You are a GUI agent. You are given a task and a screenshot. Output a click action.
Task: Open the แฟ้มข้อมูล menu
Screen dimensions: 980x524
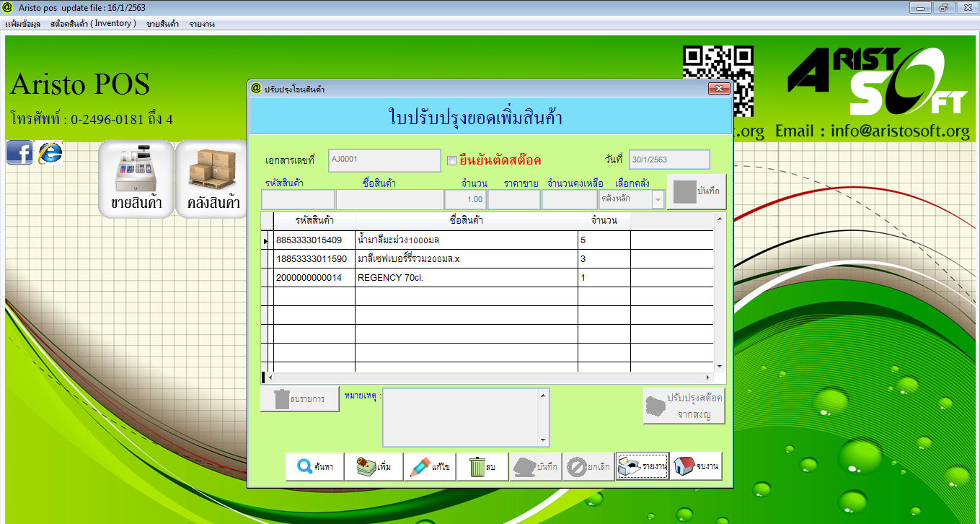click(x=22, y=24)
